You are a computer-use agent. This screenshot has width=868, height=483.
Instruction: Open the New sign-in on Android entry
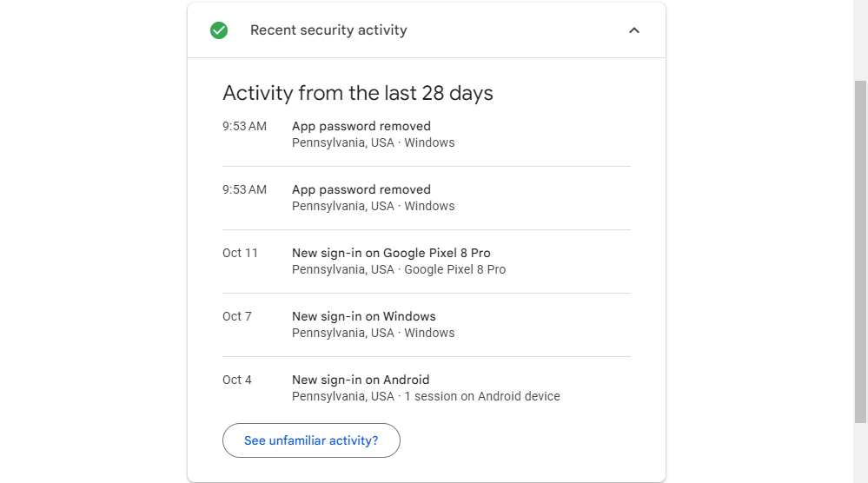(361, 380)
